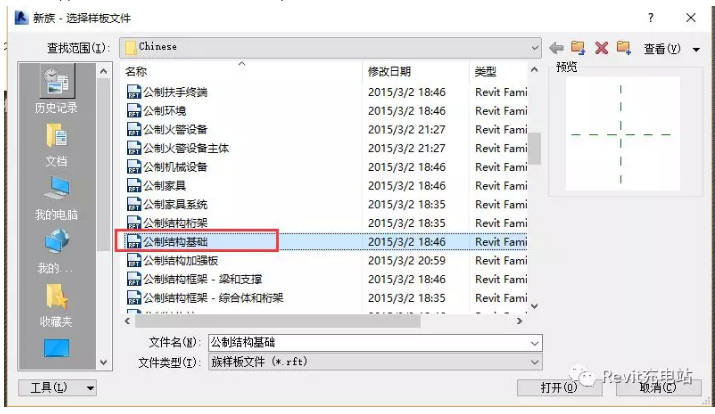Click the RFT icon of 公制家具系统
Image resolution: width=715 pixels, height=414 pixels.
pos(134,204)
